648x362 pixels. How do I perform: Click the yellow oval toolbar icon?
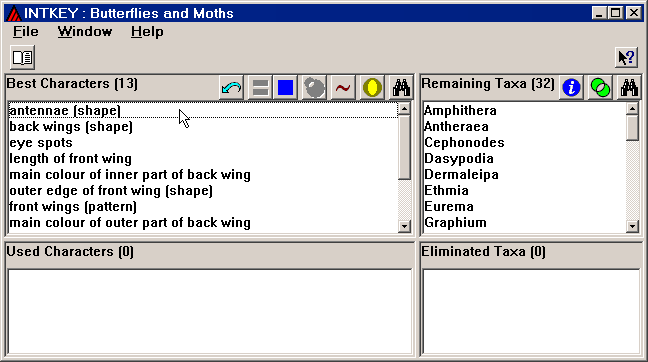click(x=372, y=88)
